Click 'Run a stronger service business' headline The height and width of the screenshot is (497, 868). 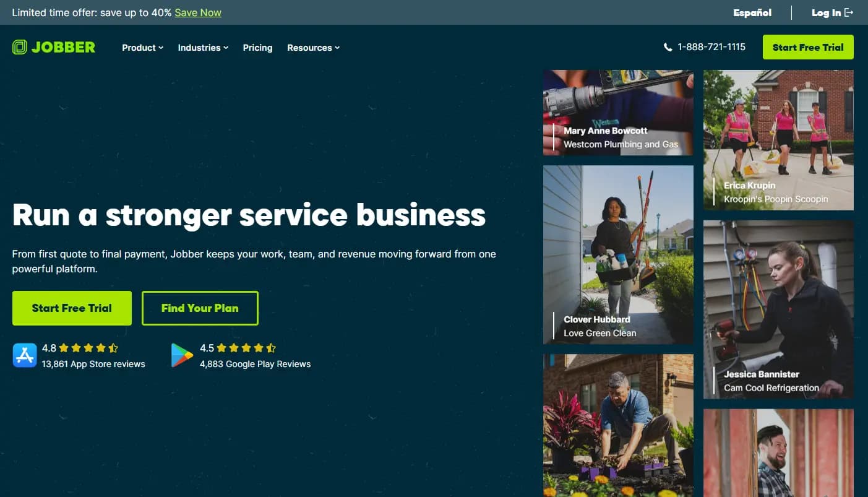[249, 215]
